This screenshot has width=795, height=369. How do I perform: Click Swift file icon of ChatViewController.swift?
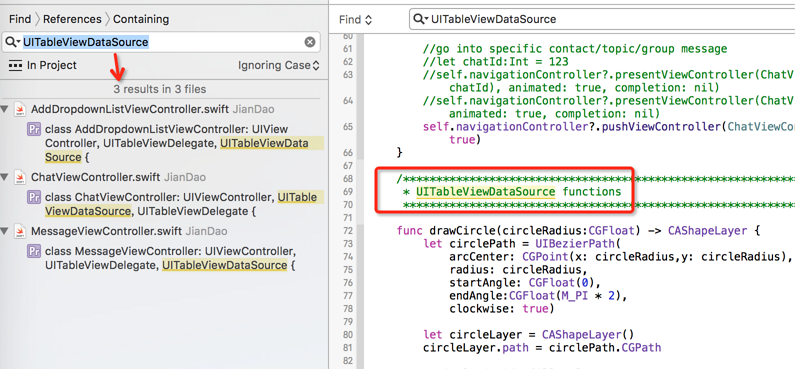click(20, 177)
